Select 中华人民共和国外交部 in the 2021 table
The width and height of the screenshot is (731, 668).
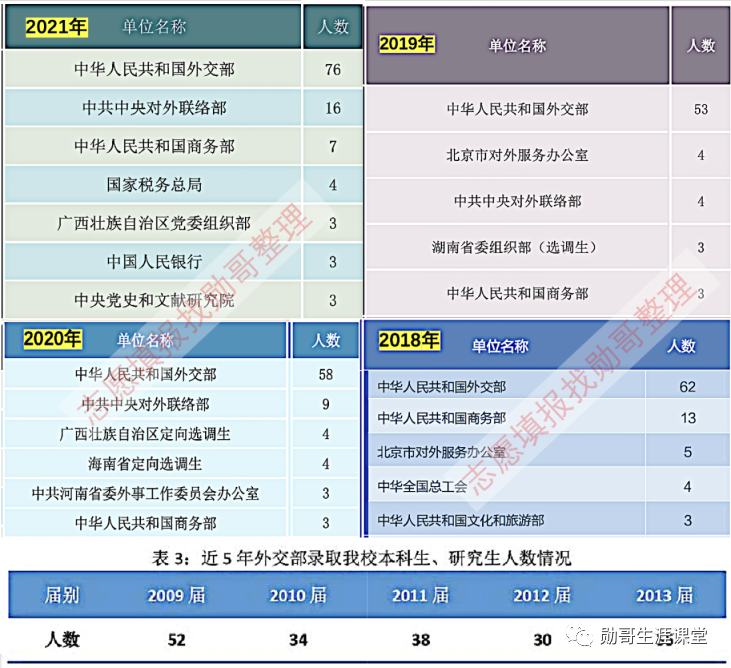(x=154, y=69)
